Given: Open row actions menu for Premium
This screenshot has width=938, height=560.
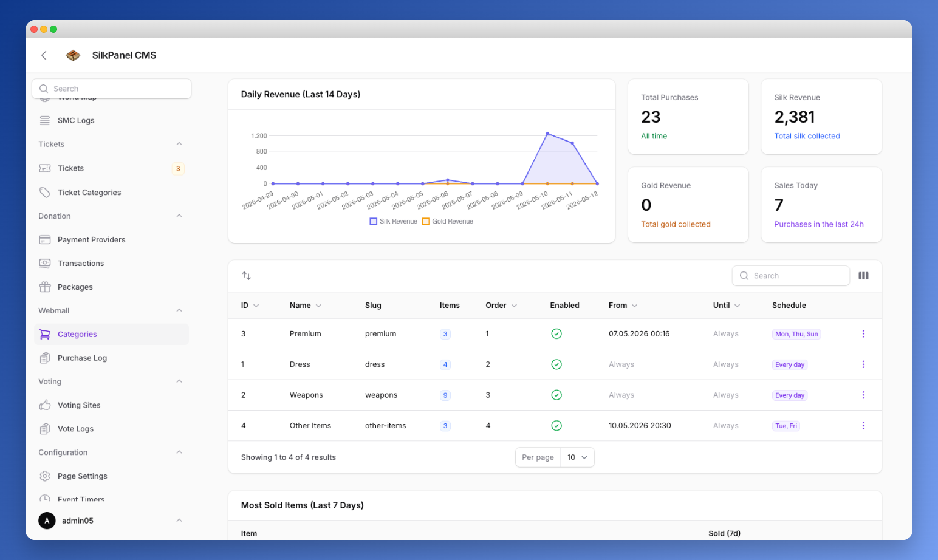Looking at the screenshot, I should click(863, 334).
